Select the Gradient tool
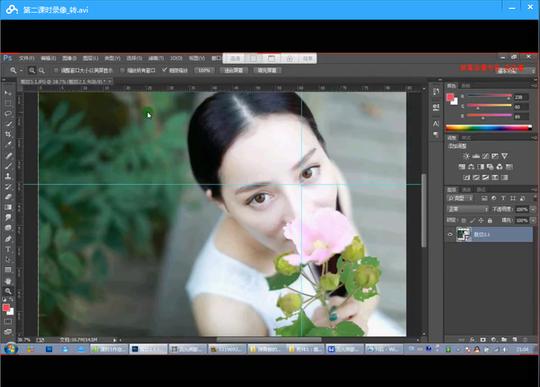 coord(8,207)
